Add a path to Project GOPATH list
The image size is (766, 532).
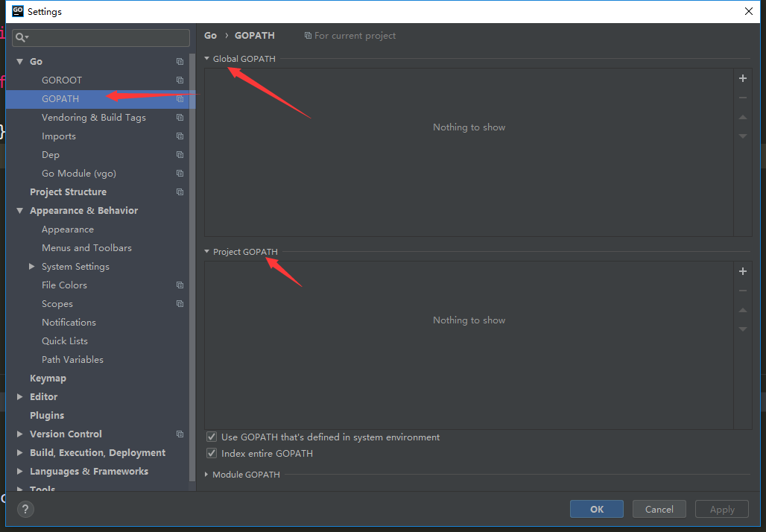pos(743,271)
